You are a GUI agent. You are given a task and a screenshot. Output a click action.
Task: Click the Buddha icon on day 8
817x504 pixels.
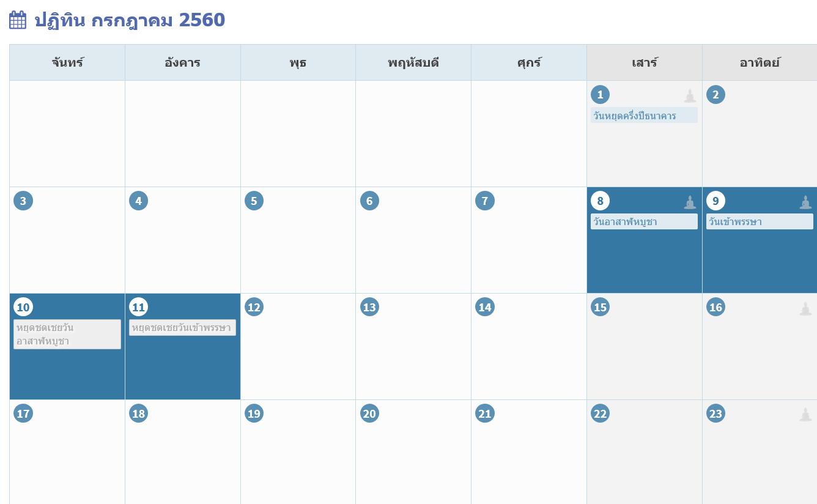click(x=690, y=202)
